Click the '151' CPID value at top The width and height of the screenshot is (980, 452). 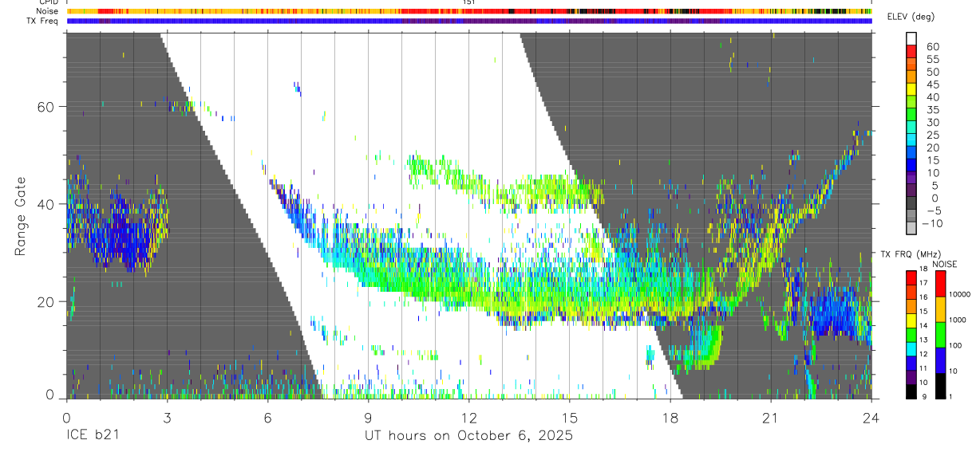469,3
